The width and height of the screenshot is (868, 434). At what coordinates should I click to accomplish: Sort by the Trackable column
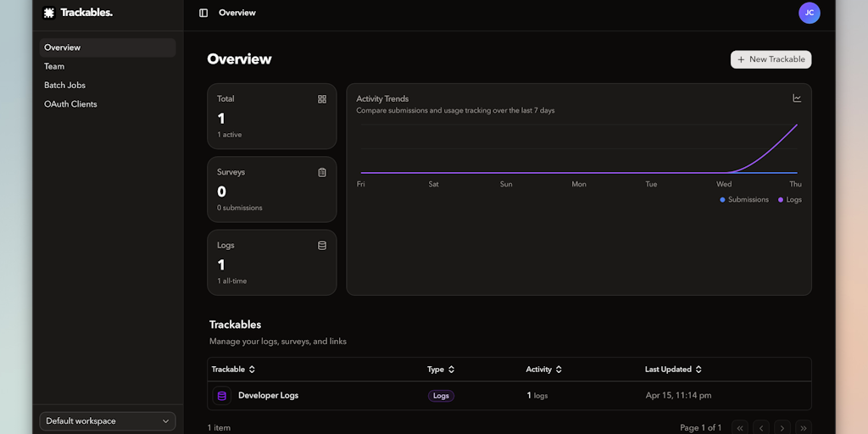[233, 370]
